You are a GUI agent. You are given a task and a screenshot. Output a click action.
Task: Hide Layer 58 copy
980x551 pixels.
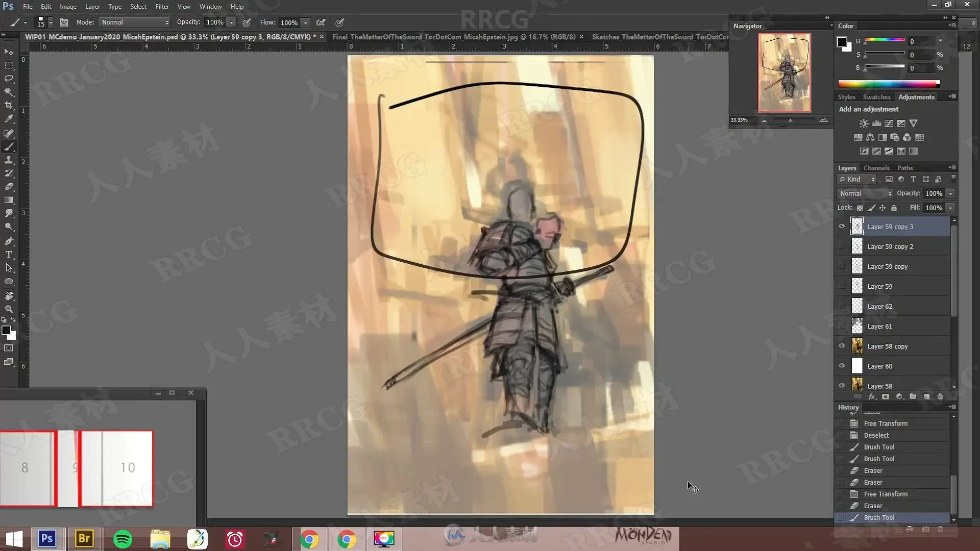coord(842,346)
